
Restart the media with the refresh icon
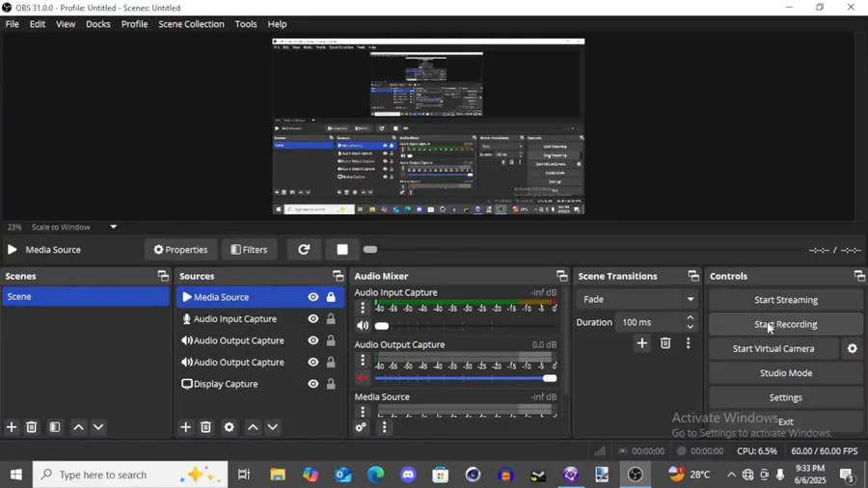(x=304, y=250)
